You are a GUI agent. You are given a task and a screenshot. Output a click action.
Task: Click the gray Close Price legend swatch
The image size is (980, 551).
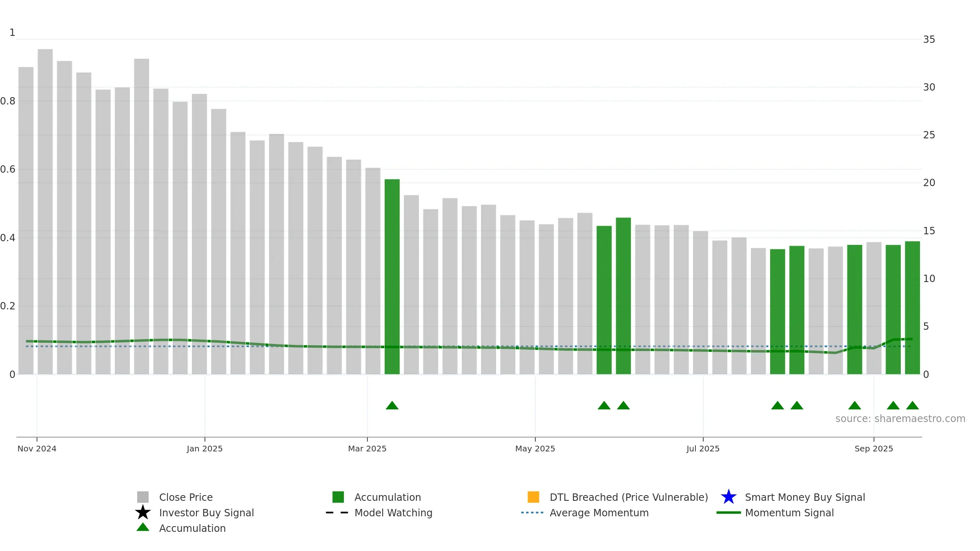[x=143, y=497]
